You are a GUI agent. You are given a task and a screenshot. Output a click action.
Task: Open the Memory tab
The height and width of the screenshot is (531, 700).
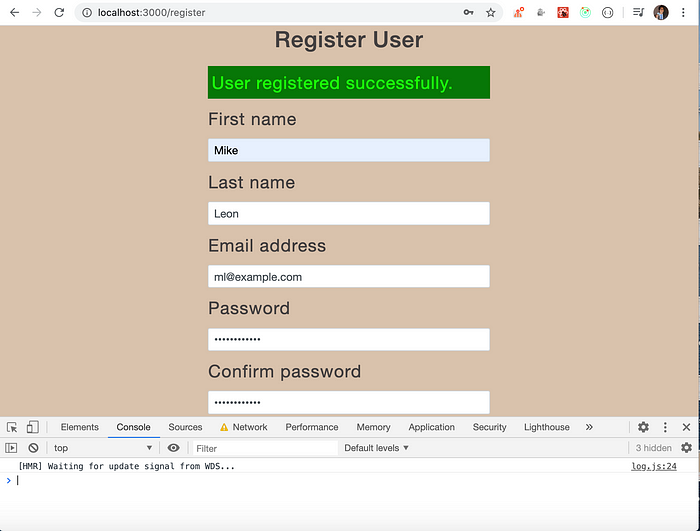[373, 427]
